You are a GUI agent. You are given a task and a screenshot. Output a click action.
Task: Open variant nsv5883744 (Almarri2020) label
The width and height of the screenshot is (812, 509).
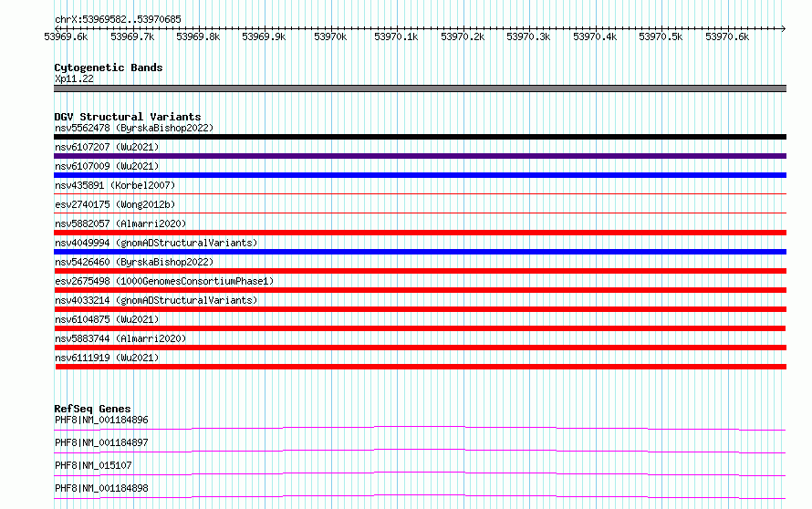tap(120, 338)
